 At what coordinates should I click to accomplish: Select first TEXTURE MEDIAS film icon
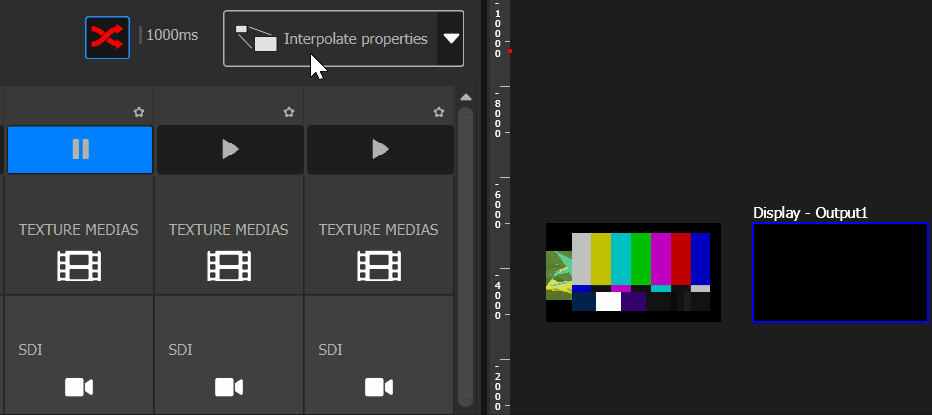79,265
